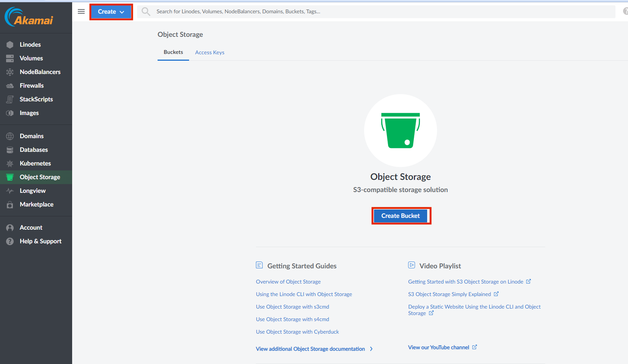Open Images in the sidebar

point(29,113)
